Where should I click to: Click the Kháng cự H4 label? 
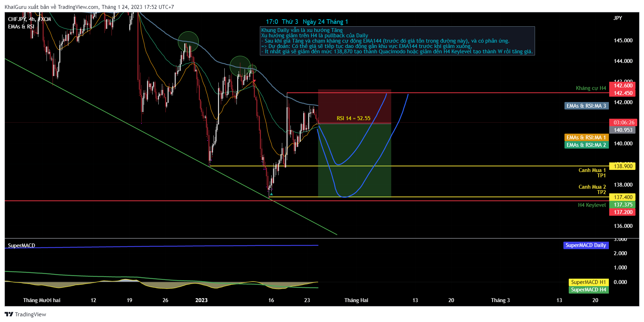tap(591, 88)
